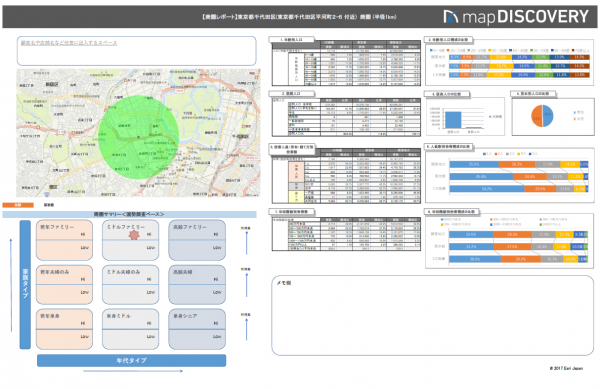Viewport: 600px width, 389px height.
Task: Click the blue upward arrow beside 単身シニア
Action: point(246,329)
